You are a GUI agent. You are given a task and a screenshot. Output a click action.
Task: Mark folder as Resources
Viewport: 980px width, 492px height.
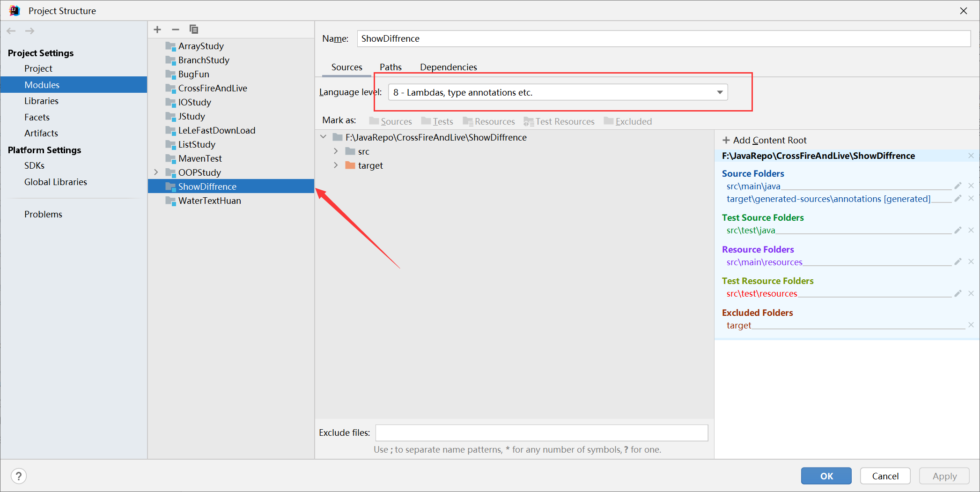tap(489, 121)
